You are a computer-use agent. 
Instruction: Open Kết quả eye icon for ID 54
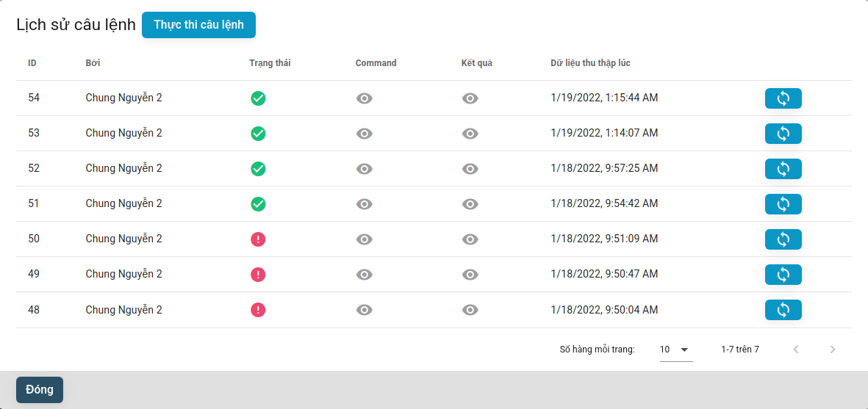[x=470, y=98]
